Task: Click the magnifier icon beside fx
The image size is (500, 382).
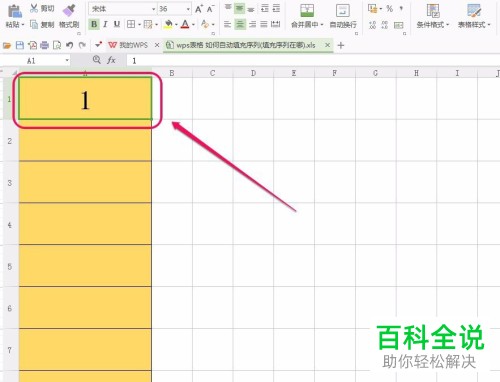Action: 97,60
